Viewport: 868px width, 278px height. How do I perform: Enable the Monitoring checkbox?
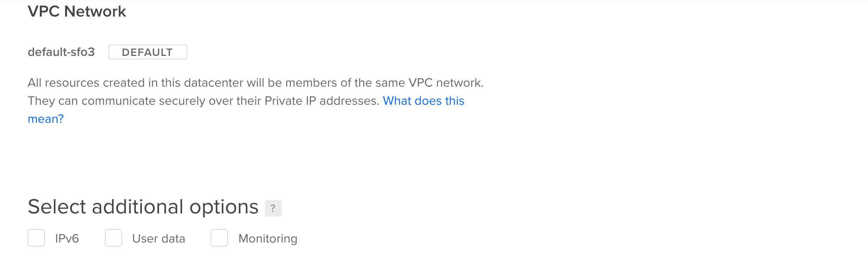[x=219, y=237]
